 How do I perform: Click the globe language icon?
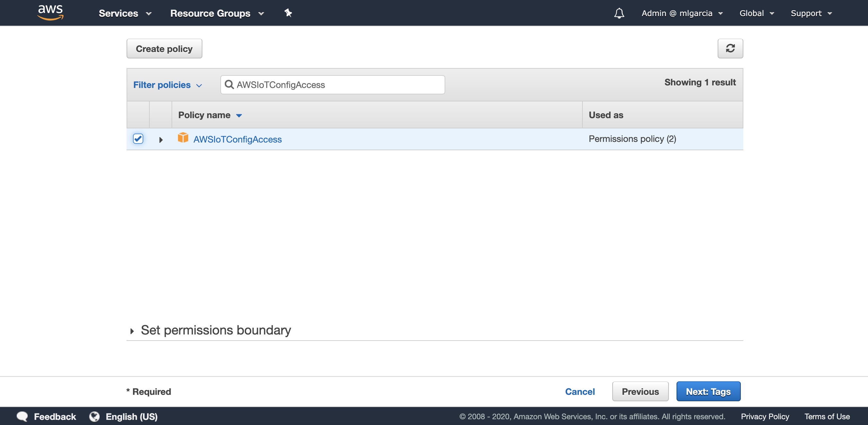(94, 416)
